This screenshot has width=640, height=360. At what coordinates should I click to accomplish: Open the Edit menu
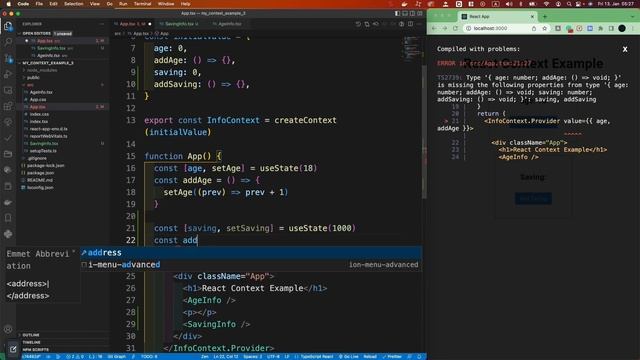coord(53,4)
